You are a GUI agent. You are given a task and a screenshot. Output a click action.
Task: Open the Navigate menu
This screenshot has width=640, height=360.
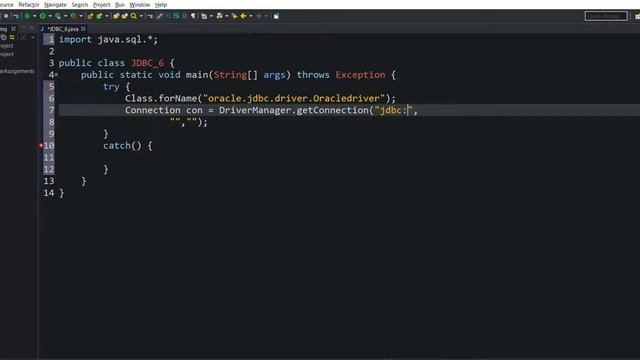tap(55, 4)
